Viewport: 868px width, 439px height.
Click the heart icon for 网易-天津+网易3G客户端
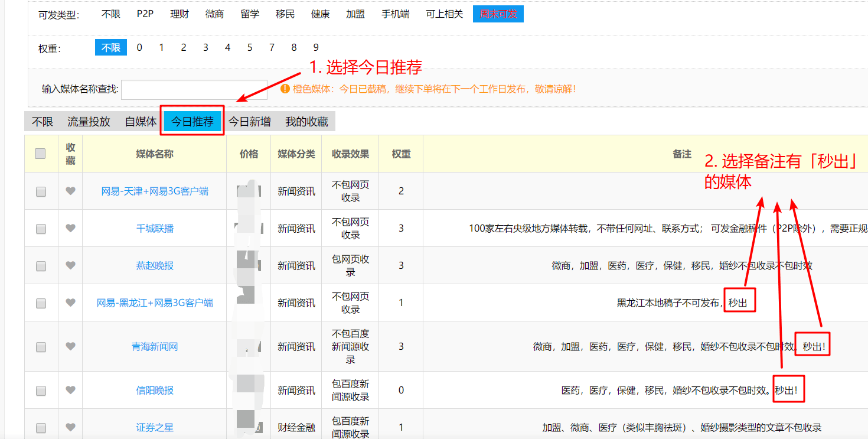point(70,191)
